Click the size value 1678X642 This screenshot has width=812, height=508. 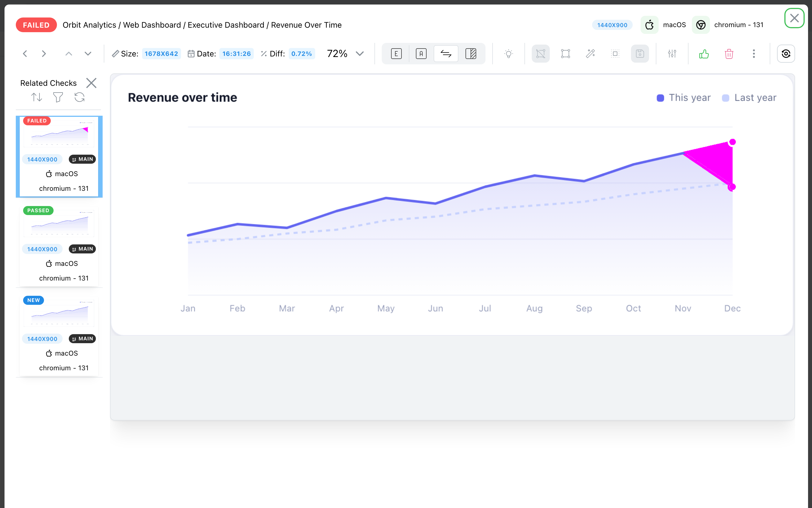point(161,54)
